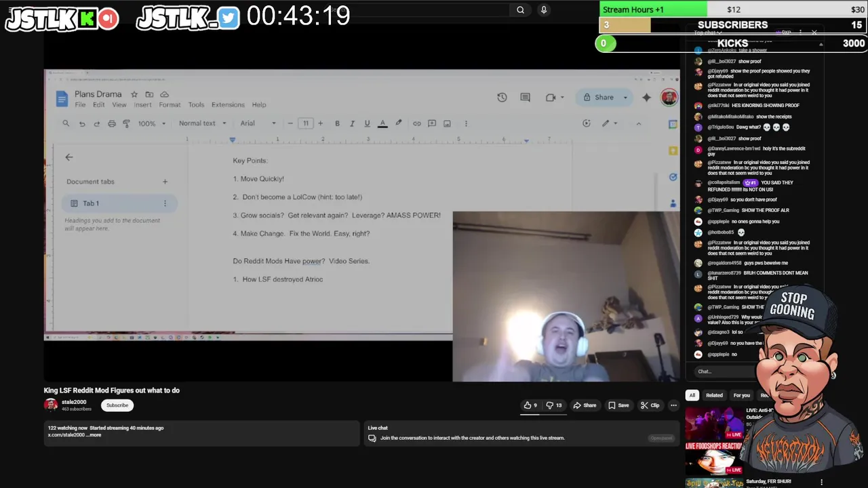Click the redo arrow in Docs toolbar
The height and width of the screenshot is (488, 868).
(x=96, y=123)
